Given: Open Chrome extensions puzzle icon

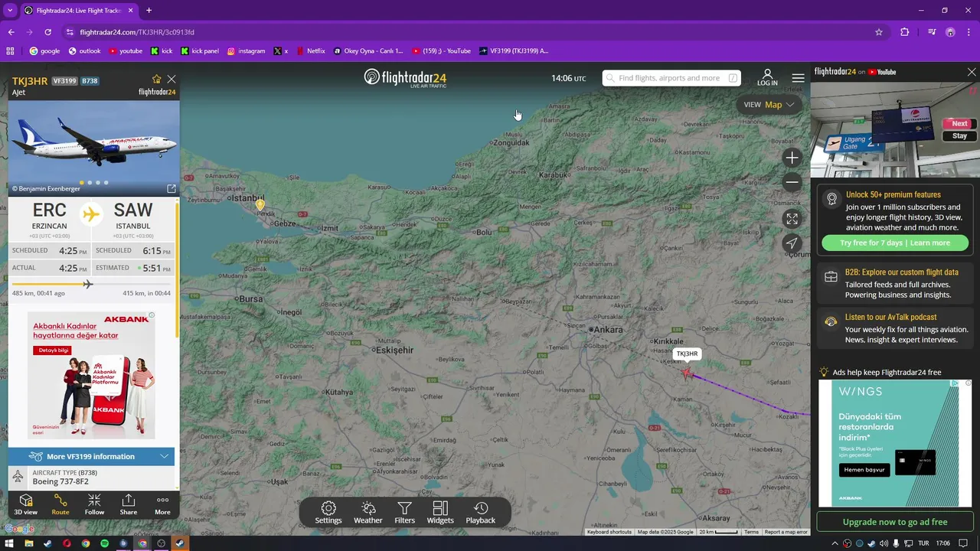Looking at the screenshot, I should click(x=905, y=32).
